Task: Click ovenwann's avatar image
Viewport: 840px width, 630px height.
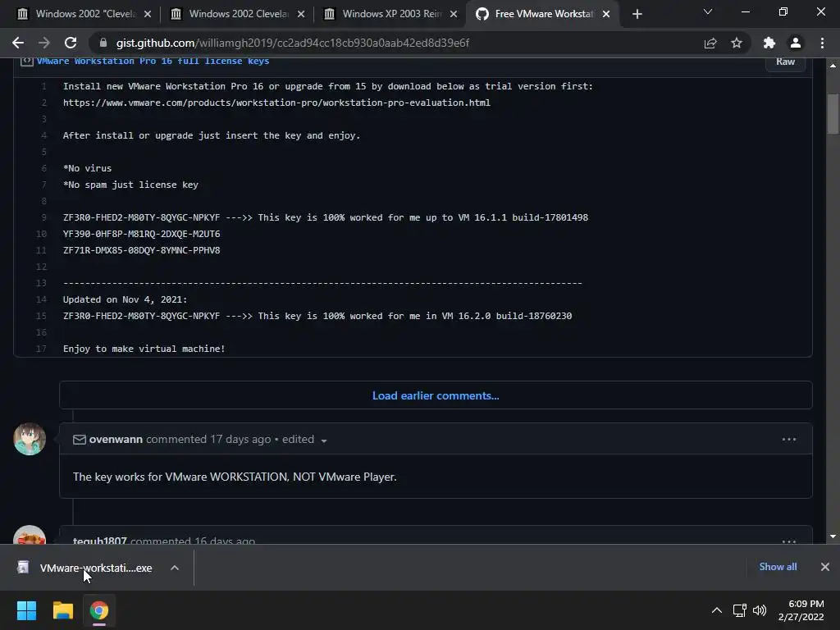Action: (x=30, y=439)
